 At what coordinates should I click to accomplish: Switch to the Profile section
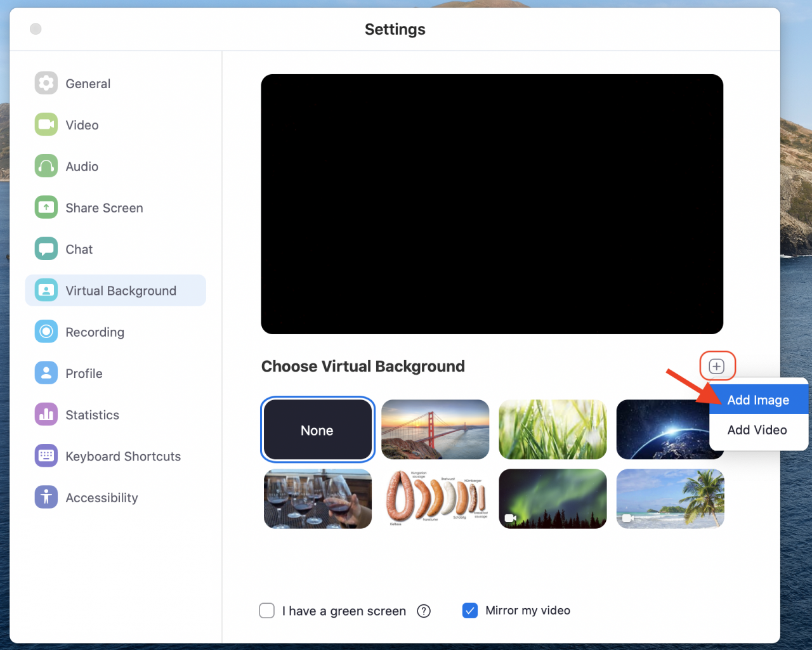[46, 373]
